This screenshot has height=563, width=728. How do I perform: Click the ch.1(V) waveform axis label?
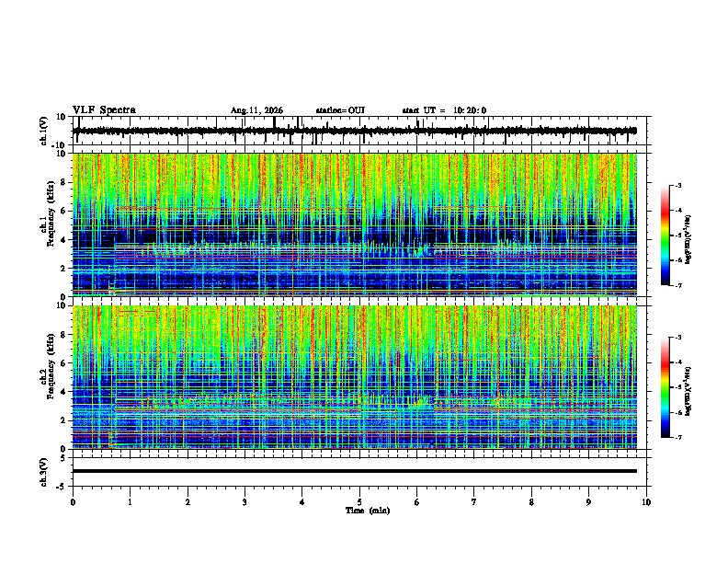pos(44,131)
